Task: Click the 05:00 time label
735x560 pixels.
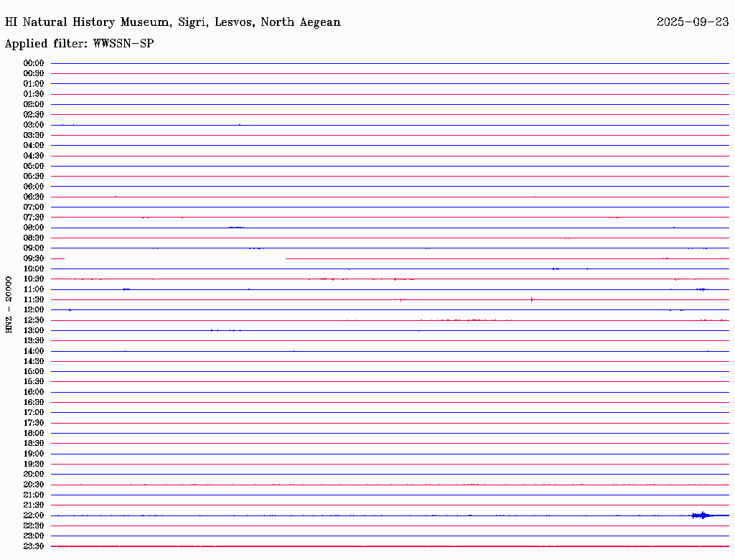Action: coord(34,166)
